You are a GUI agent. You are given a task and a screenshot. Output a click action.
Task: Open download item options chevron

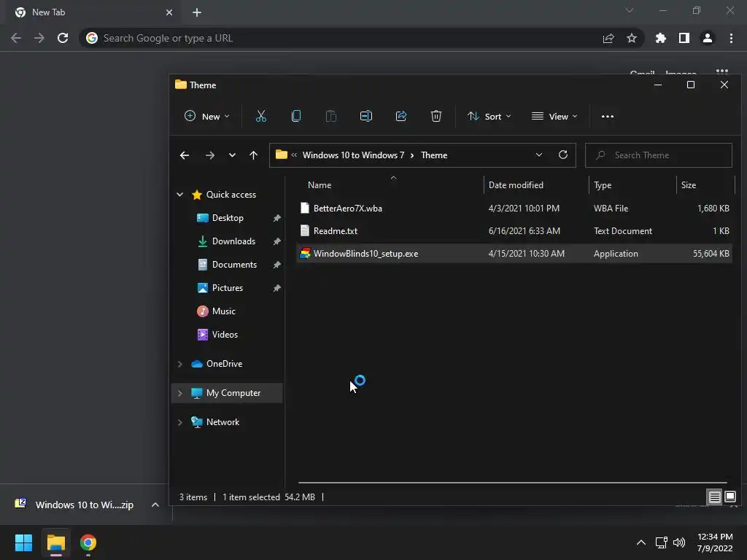click(155, 505)
